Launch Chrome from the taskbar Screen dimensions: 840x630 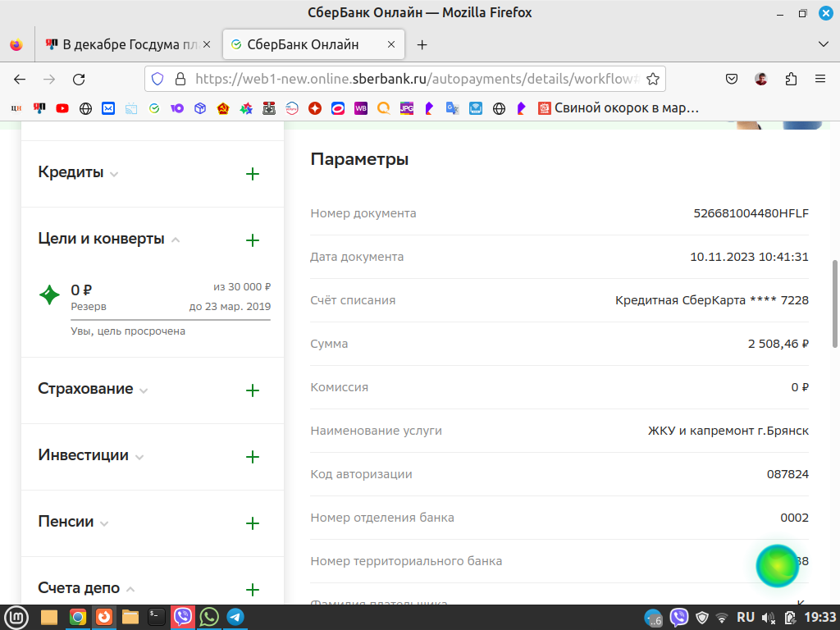click(78, 618)
